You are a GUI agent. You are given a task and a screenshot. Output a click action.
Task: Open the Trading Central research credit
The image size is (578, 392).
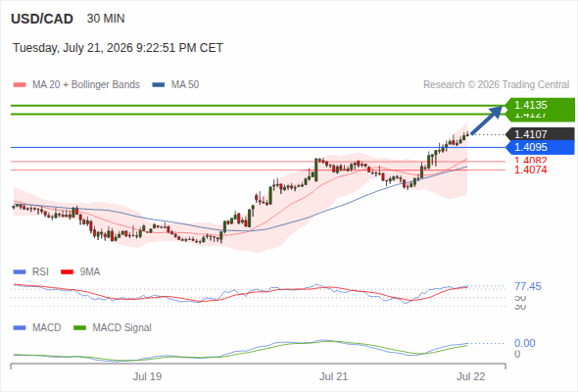point(496,85)
